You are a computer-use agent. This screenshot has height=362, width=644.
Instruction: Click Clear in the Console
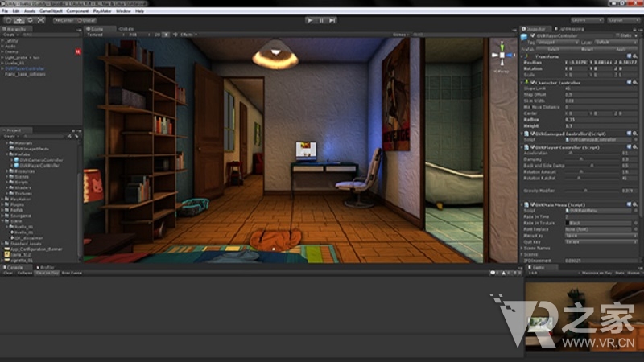(8, 273)
